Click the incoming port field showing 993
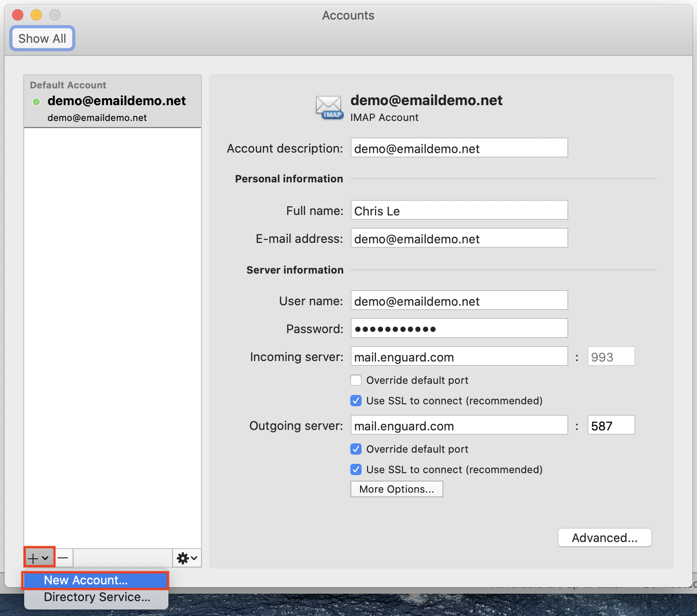 pos(611,356)
